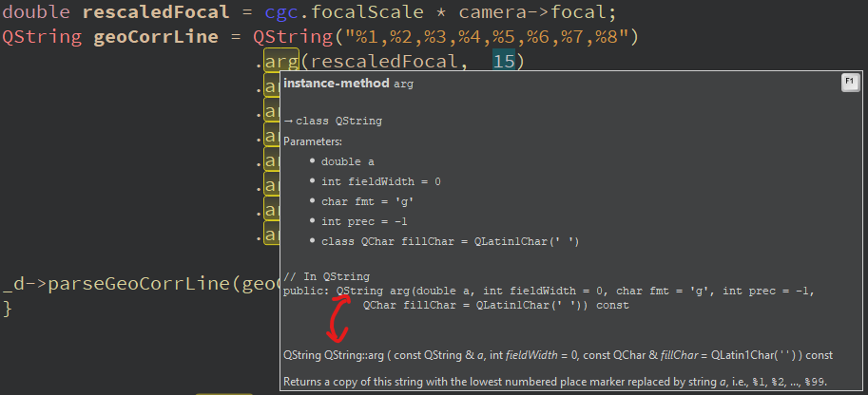This screenshot has width=868, height=395.
Task: Click the third highlighted arg call
Action: point(272,111)
